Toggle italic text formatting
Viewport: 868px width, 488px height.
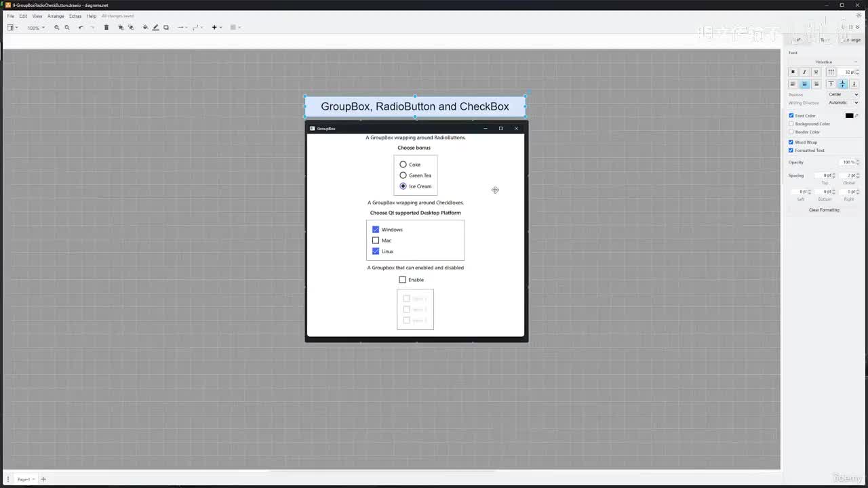(x=804, y=72)
